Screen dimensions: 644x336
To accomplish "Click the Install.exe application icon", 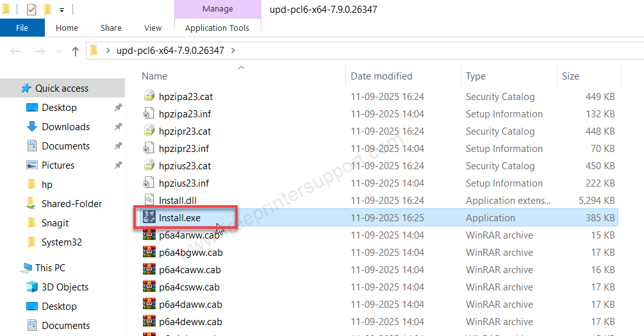I will point(149,217).
